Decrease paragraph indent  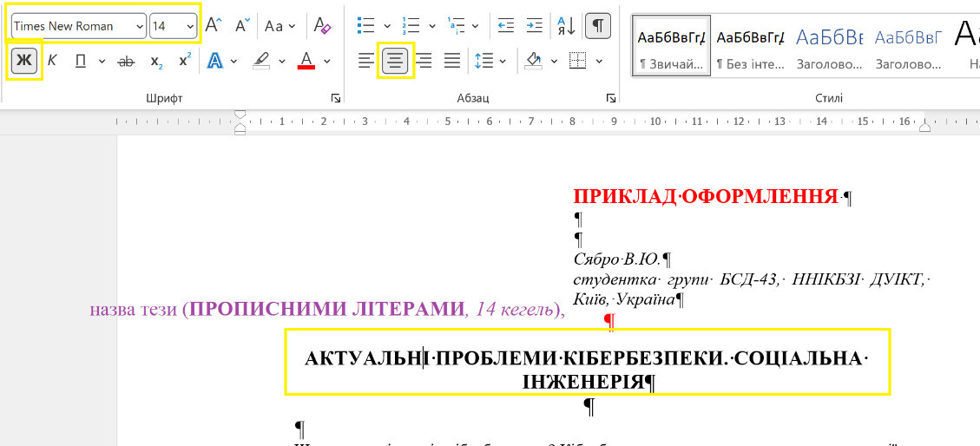coord(506,26)
